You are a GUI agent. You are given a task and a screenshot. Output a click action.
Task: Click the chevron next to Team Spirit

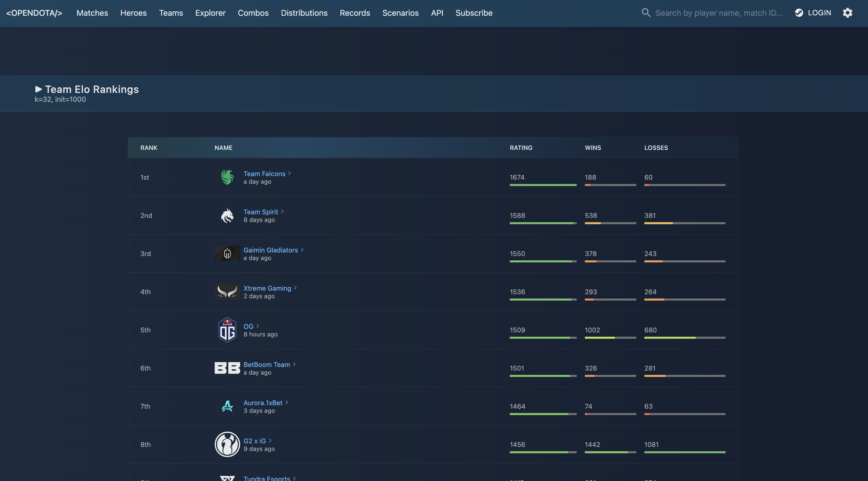(282, 211)
